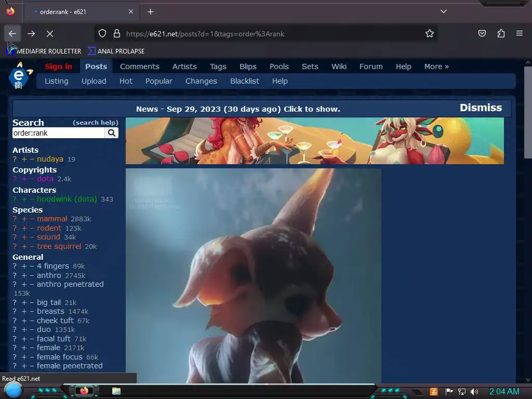
Task: Stop loading the current page
Action: coord(50,34)
